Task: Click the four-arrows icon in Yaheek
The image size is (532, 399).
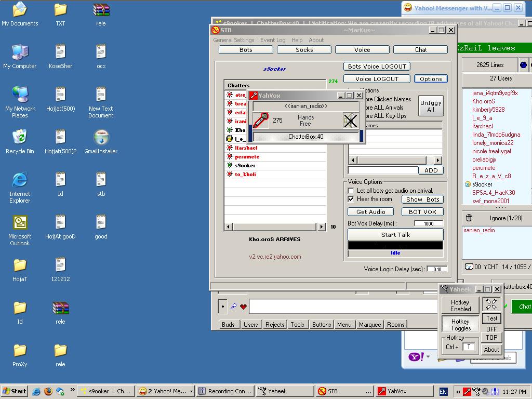Action: pyautogui.click(x=491, y=304)
